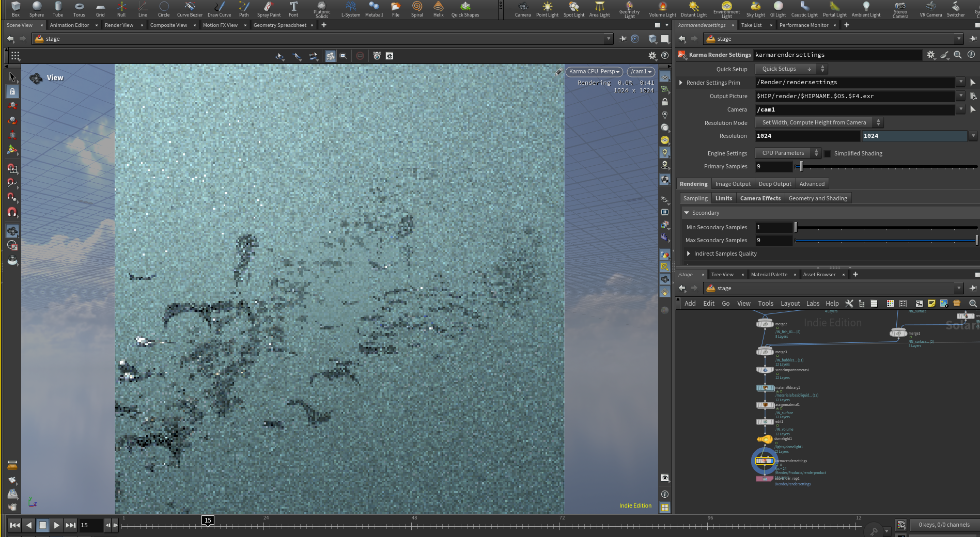Activate the Spray Paint tool
The width and height of the screenshot is (980, 537).
click(x=269, y=9)
